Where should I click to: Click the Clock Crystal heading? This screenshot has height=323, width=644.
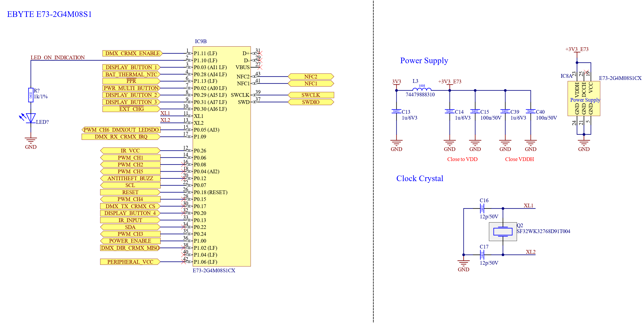click(420, 178)
